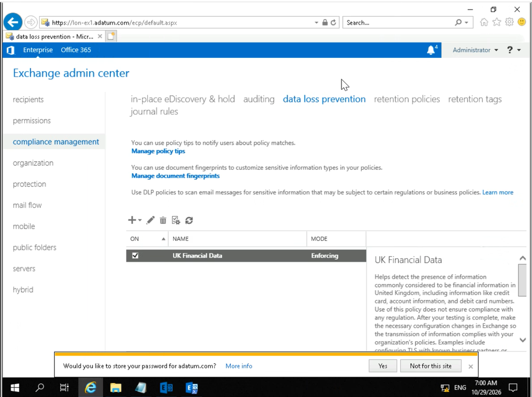The width and height of the screenshot is (532, 397).
Task: Click Manage document fingerprints link
Action: click(175, 176)
